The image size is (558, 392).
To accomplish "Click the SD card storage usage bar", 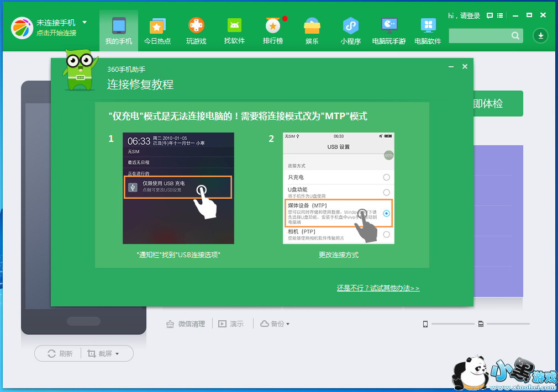I will tap(508, 324).
